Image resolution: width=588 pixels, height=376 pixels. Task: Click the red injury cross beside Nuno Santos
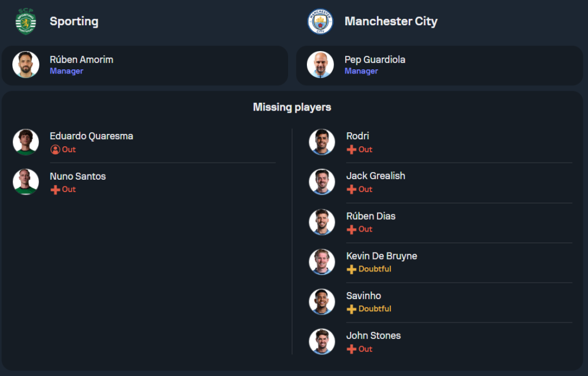point(55,190)
